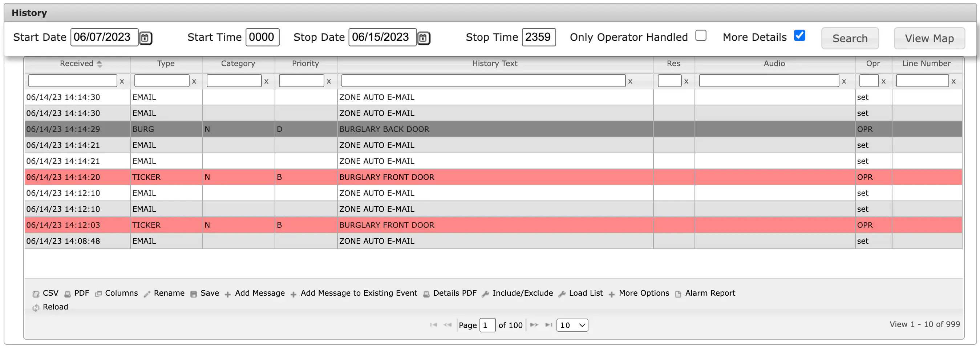
Task: Click the Rename toolbar option
Action: click(164, 293)
